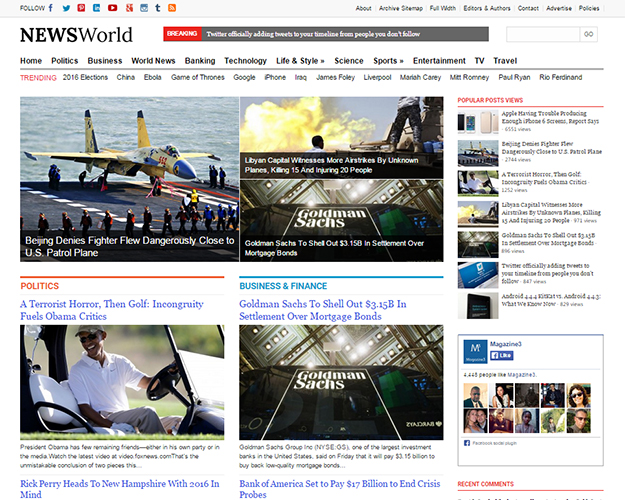The width and height of the screenshot is (625, 500).
Task: Click the NEWSWorld site logo
Action: (76, 35)
